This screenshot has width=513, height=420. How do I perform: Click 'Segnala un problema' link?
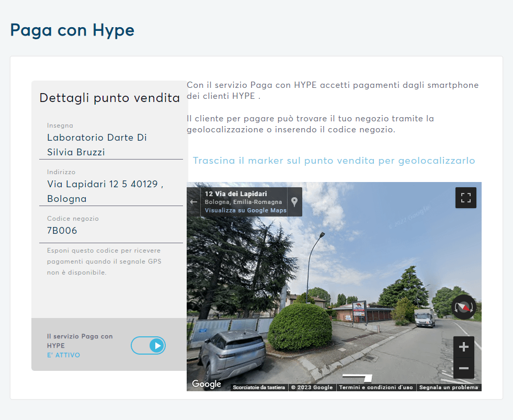[x=449, y=387]
